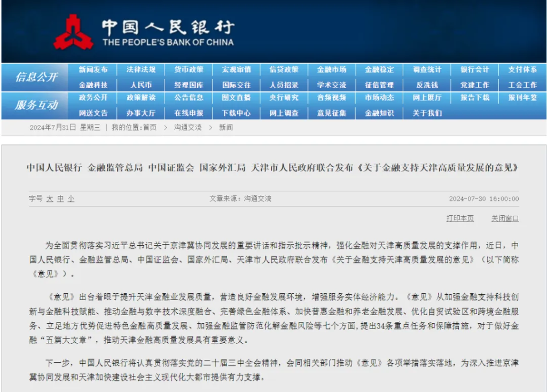Screen dimensions: 547x392
Task: Select 货币政策 in the navigation bar
Action: pyautogui.click(x=189, y=69)
